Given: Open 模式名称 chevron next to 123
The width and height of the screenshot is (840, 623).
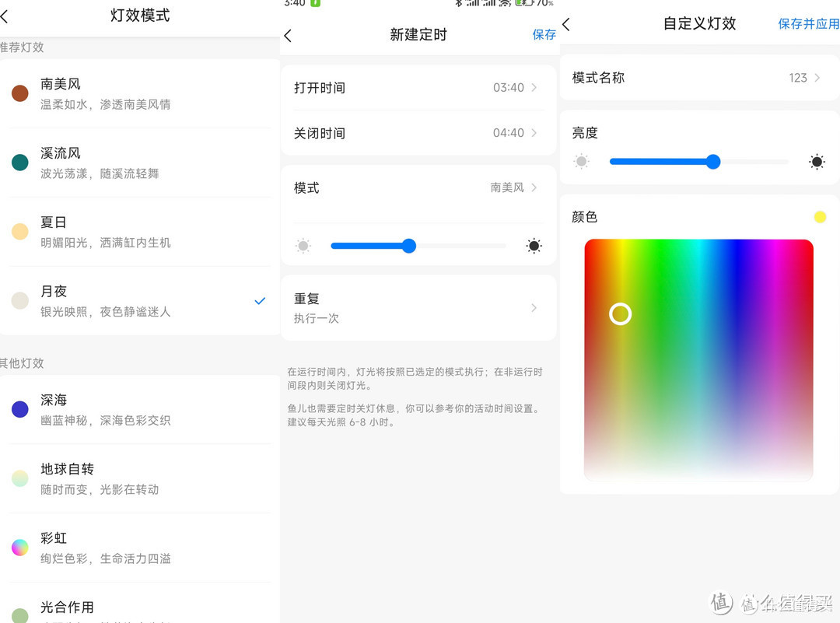Looking at the screenshot, I should point(817,78).
